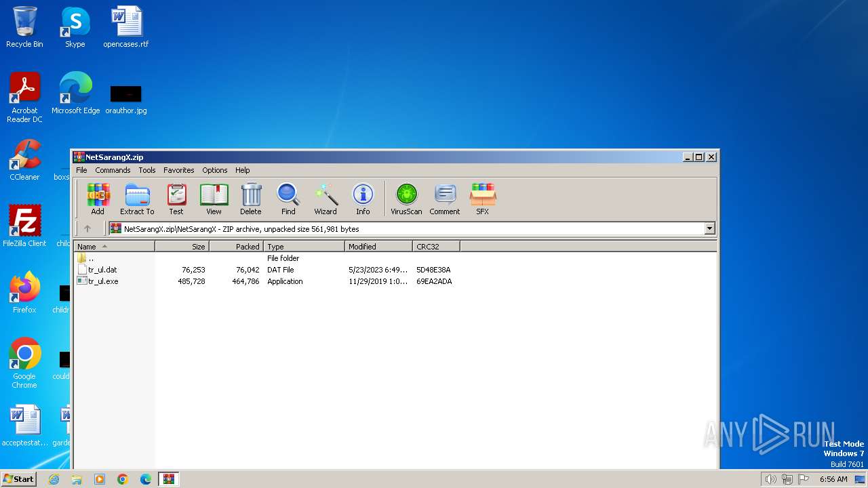Open the Favorites menu
This screenshot has width=868, height=488.
click(x=179, y=170)
